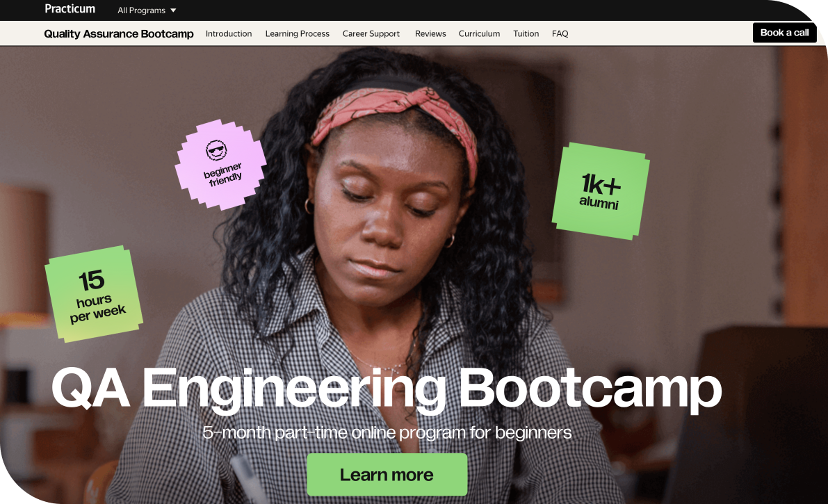Click the green 1k+ alumni badge
Image resolution: width=828 pixels, height=504 pixels.
pyautogui.click(x=600, y=191)
